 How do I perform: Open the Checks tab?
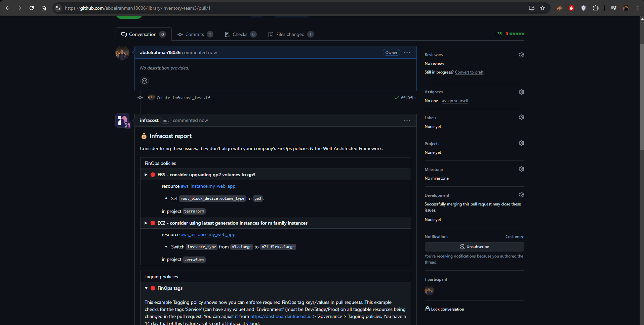pos(241,34)
